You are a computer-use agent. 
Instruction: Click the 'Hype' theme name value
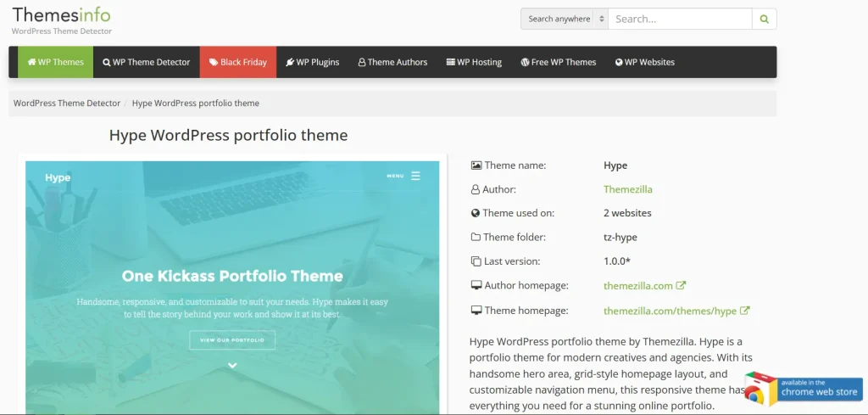615,165
